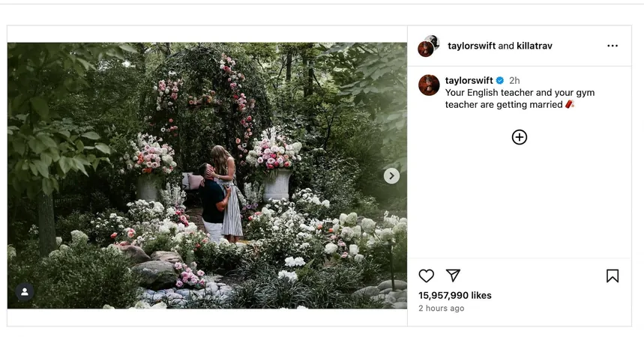Click the 2h timestamp near caption
The height and width of the screenshot is (337, 644).
tap(514, 80)
